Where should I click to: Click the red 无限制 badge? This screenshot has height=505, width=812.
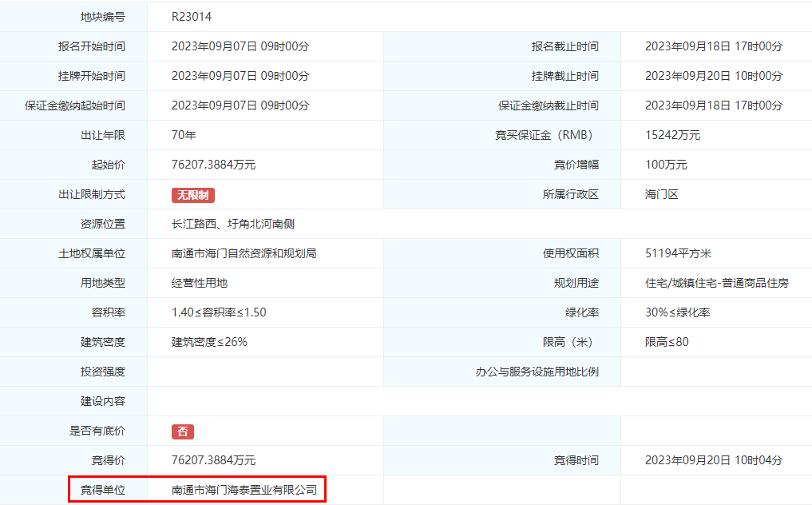click(192, 195)
